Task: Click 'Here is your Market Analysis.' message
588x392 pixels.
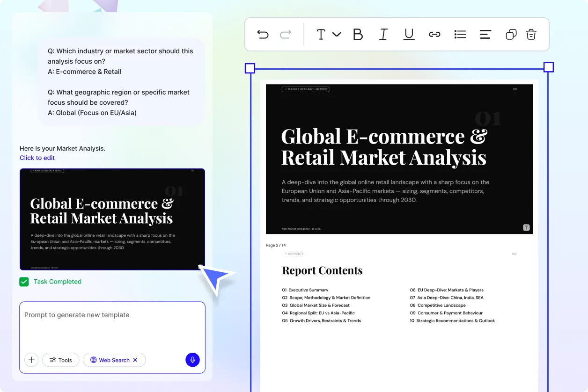Action: 62,148
